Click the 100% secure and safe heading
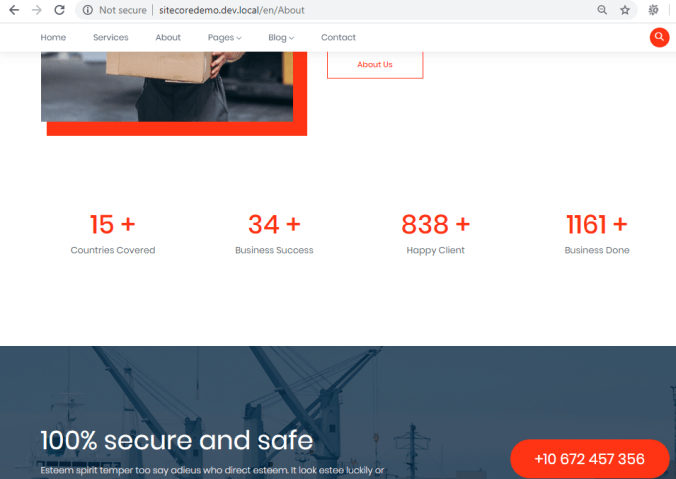Image resolution: width=676 pixels, height=479 pixels. pos(176,440)
